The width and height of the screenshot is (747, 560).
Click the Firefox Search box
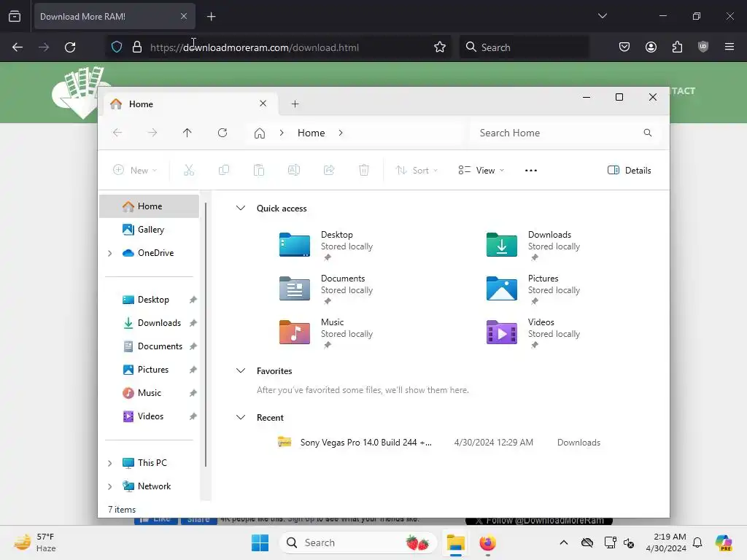tap(524, 47)
